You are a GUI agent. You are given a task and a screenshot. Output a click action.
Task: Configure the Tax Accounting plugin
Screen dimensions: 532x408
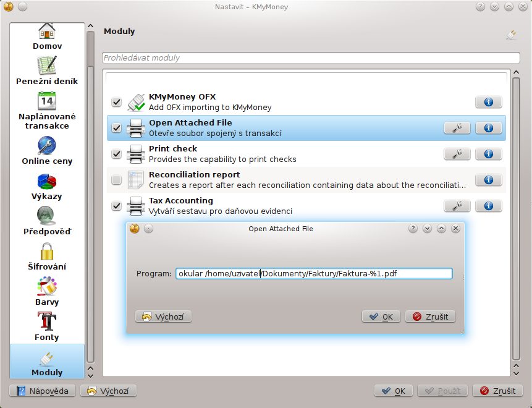457,206
